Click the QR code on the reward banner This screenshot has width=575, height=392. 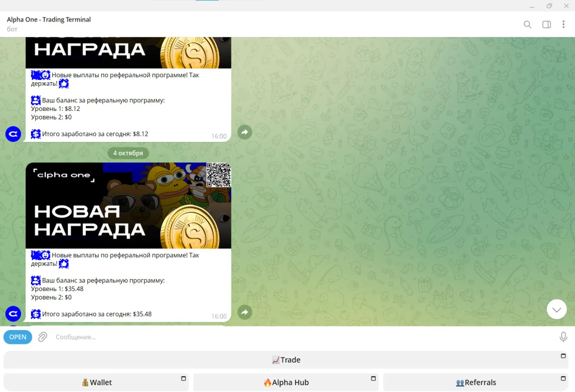click(x=219, y=175)
